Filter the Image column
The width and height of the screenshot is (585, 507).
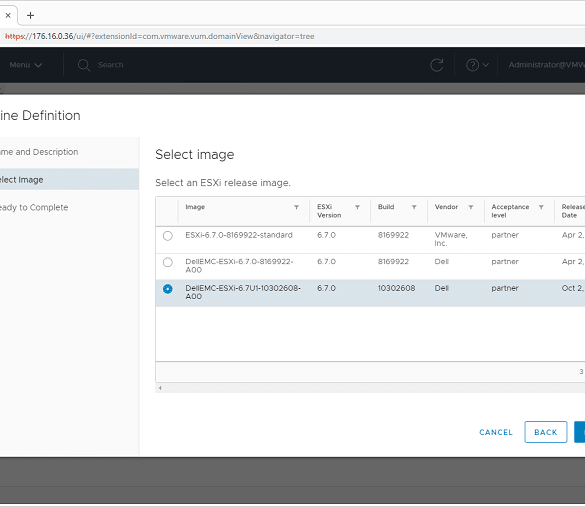[x=296, y=207]
